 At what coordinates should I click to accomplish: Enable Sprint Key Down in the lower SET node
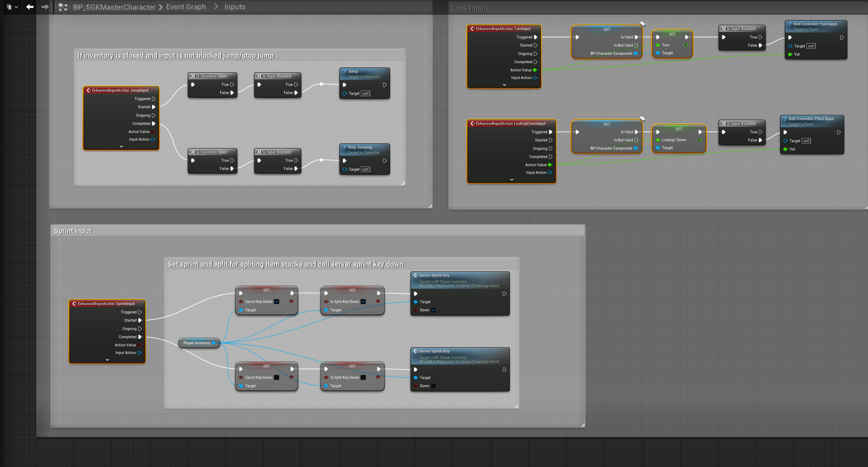point(276,377)
